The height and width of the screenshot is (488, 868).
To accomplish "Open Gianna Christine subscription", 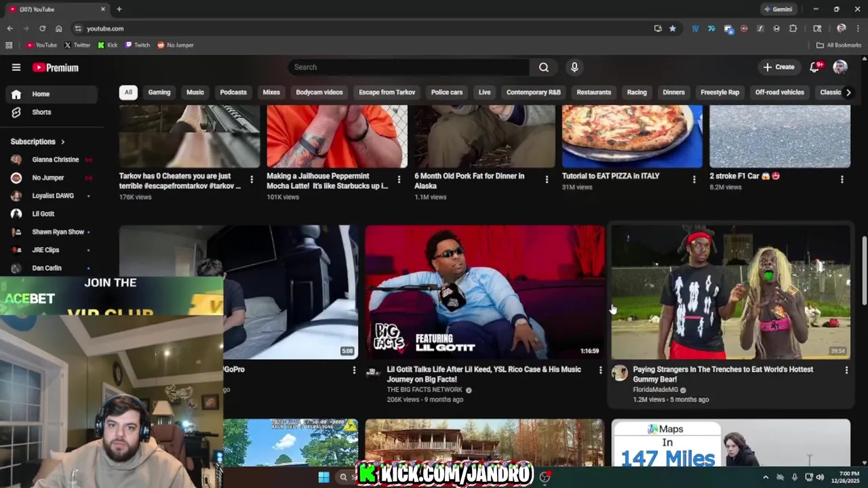I will [52, 159].
